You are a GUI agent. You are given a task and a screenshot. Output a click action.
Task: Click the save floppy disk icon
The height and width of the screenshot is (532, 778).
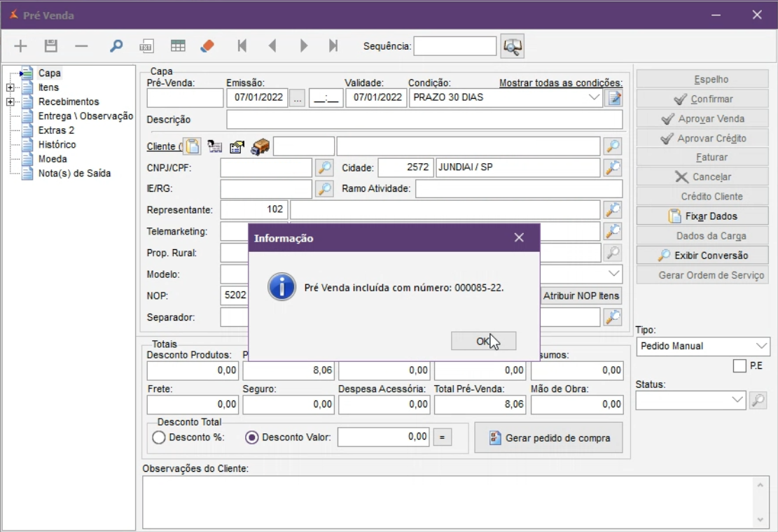click(50, 46)
